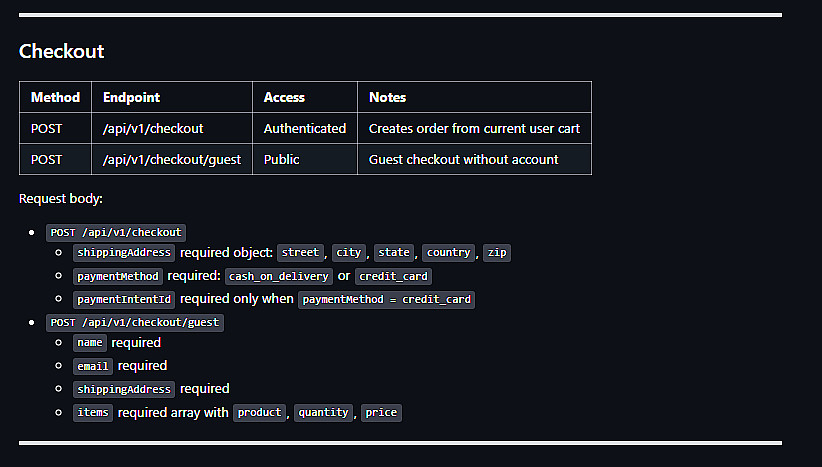Image resolution: width=822 pixels, height=467 pixels.
Task: Click the country code tag
Action: pos(448,253)
